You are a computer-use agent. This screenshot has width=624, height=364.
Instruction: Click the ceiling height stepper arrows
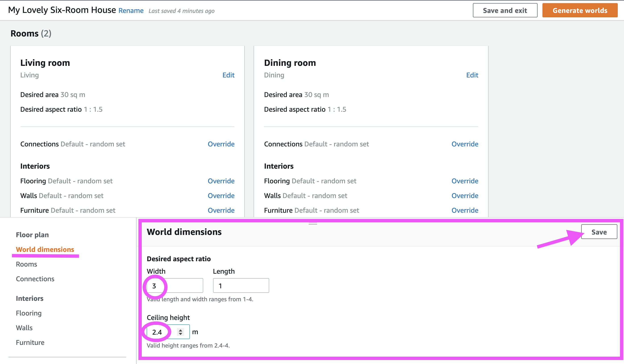point(181,332)
